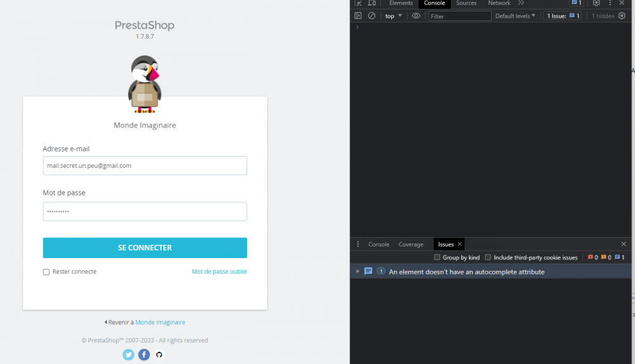Screen dimensions: 635x364
Task: Open the Mot de passe oublie link
Action: pyautogui.click(x=219, y=271)
